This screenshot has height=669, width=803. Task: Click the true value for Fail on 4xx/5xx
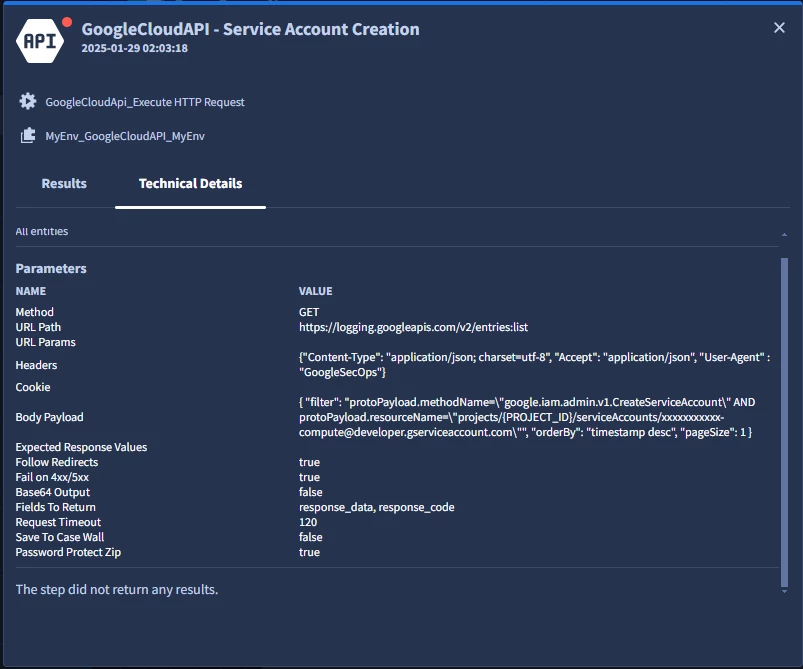click(x=309, y=477)
